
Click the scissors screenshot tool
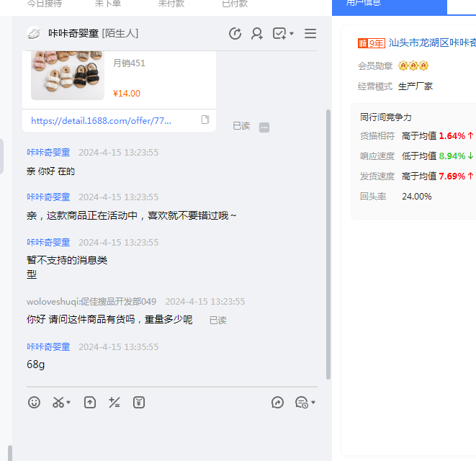(x=58, y=403)
